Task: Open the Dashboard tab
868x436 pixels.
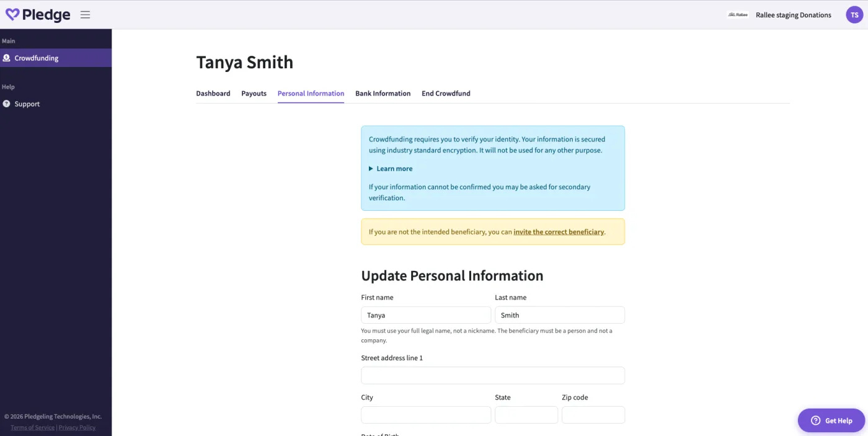Action: pos(213,94)
